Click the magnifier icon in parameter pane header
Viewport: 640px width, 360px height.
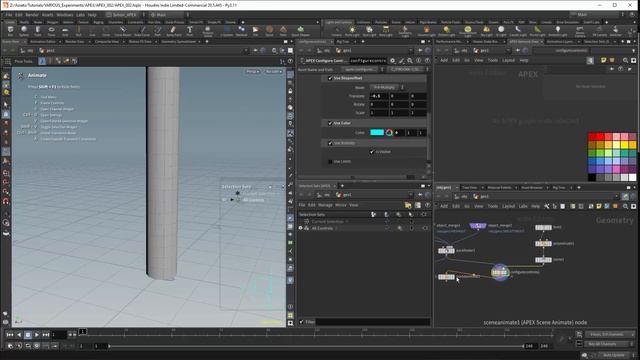[410, 60]
